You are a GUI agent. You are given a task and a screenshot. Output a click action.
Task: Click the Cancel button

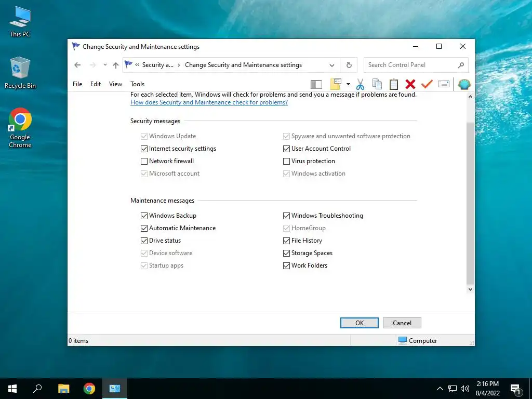[x=402, y=323]
